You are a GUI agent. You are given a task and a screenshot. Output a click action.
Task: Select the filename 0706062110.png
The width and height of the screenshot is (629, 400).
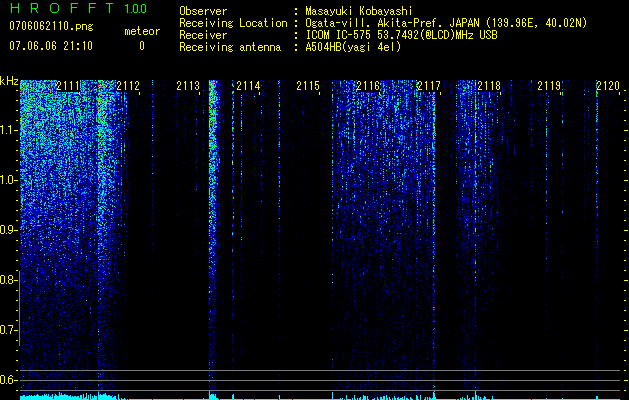pos(51,26)
